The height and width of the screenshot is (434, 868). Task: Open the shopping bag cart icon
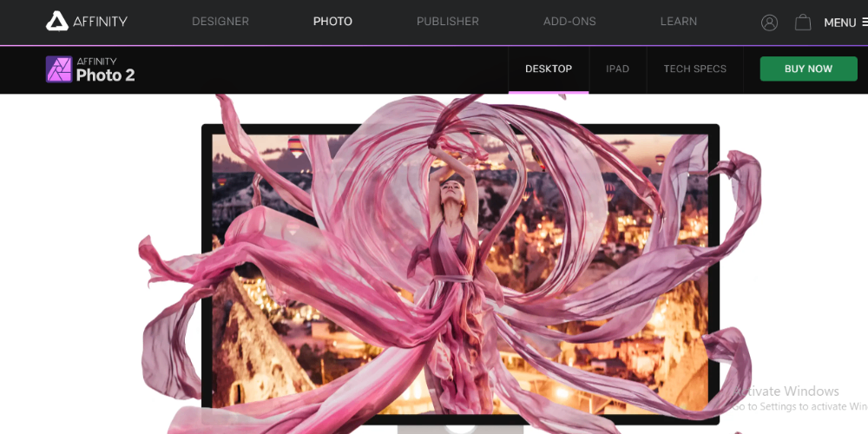click(x=803, y=23)
